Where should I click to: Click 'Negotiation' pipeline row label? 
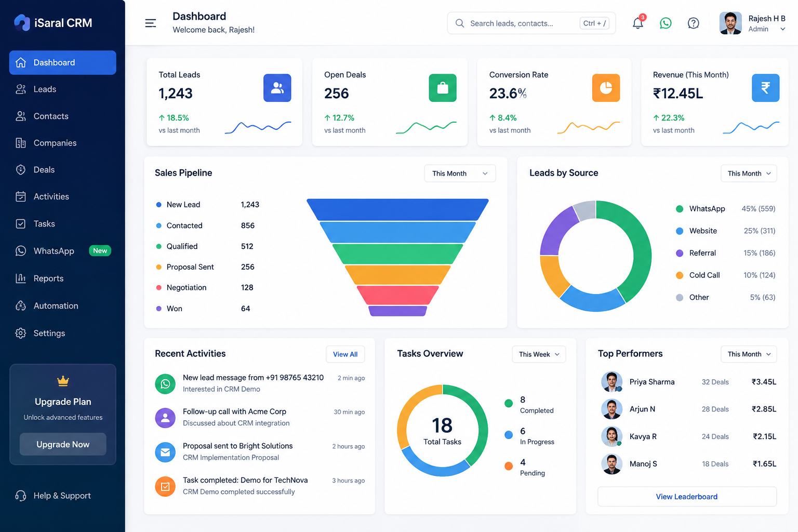click(187, 287)
